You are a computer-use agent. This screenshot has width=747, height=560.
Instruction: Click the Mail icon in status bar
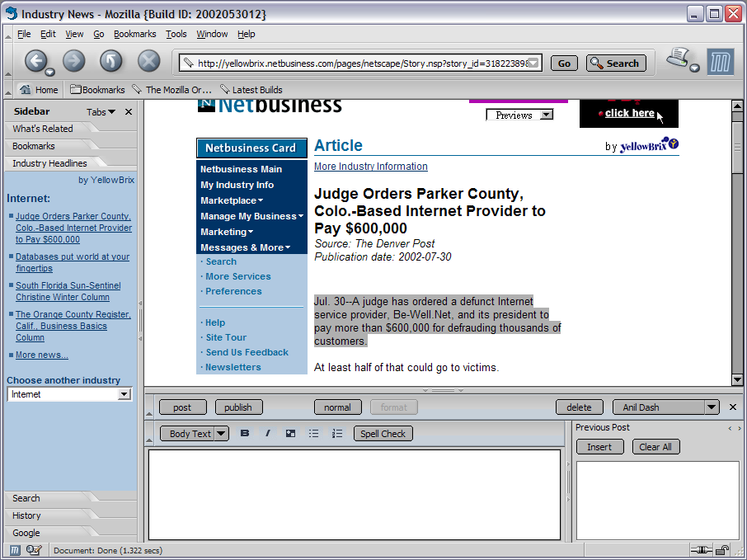35,550
